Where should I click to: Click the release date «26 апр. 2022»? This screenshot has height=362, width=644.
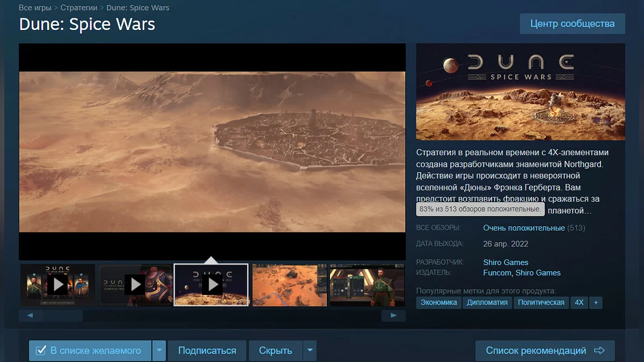[x=506, y=244]
